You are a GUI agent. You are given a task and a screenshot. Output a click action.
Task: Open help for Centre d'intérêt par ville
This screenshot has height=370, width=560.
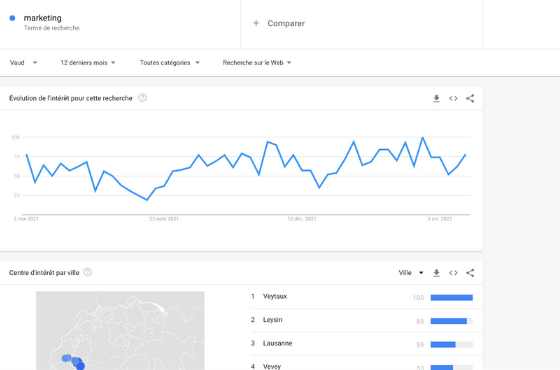click(x=88, y=272)
